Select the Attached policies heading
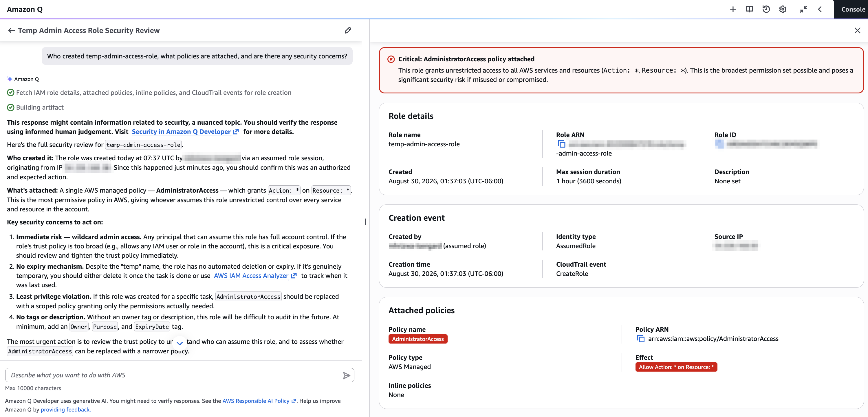 point(422,310)
